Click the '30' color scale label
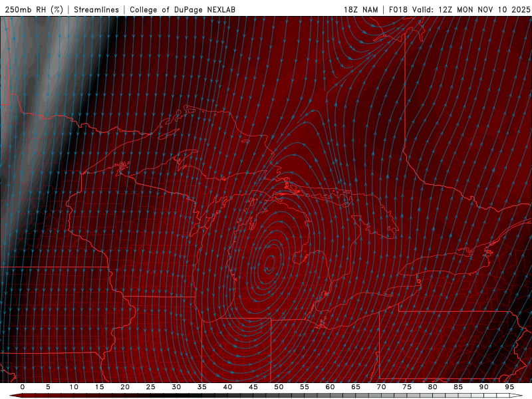Image resolution: width=532 pixels, height=399 pixels. (176, 387)
